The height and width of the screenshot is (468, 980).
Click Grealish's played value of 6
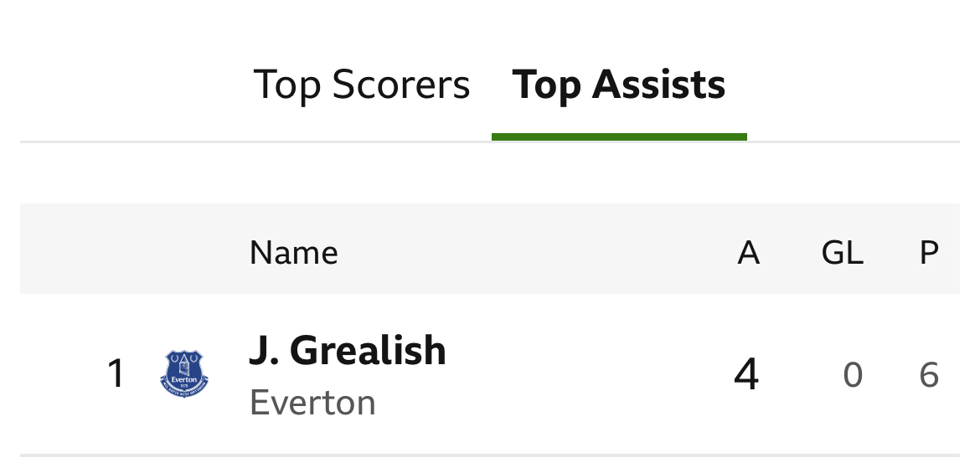pyautogui.click(x=928, y=375)
